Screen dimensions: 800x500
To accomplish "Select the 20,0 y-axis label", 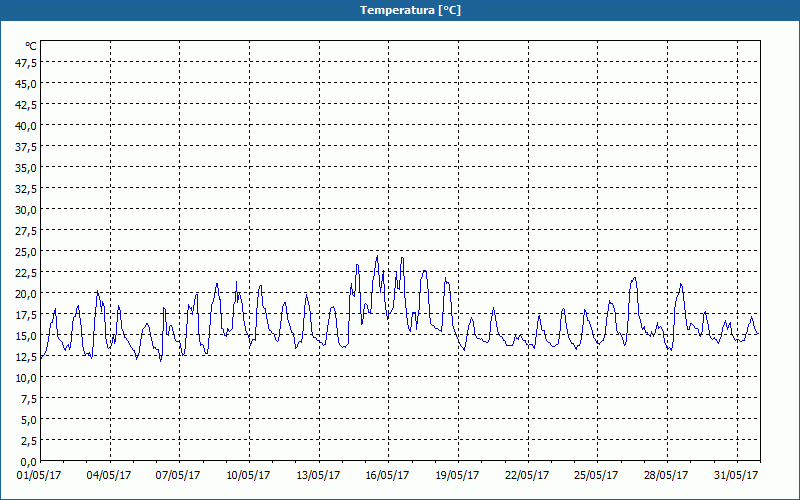I will 27,294.
